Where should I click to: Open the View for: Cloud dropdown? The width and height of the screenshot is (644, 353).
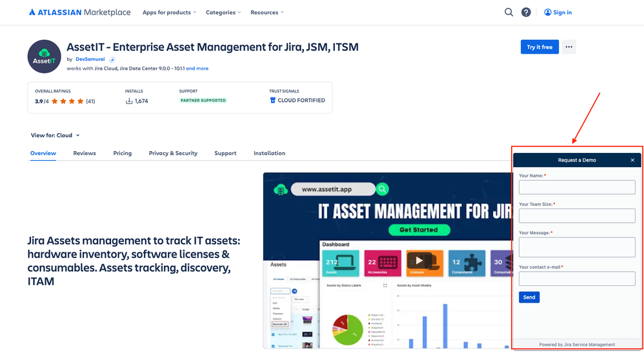point(55,136)
